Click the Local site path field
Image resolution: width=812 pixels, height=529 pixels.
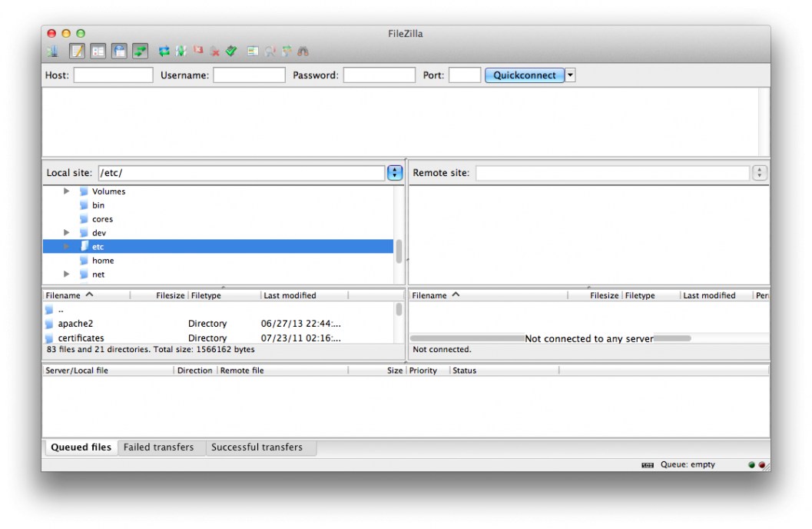(241, 172)
